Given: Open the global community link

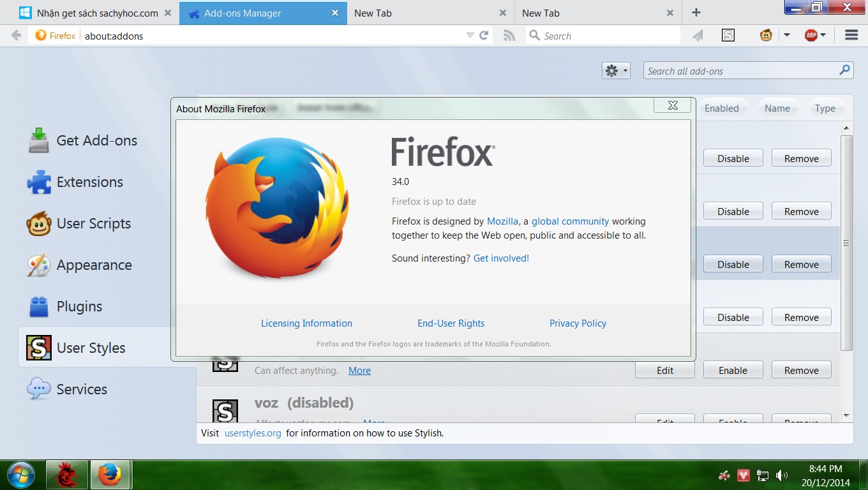Looking at the screenshot, I should click(570, 221).
